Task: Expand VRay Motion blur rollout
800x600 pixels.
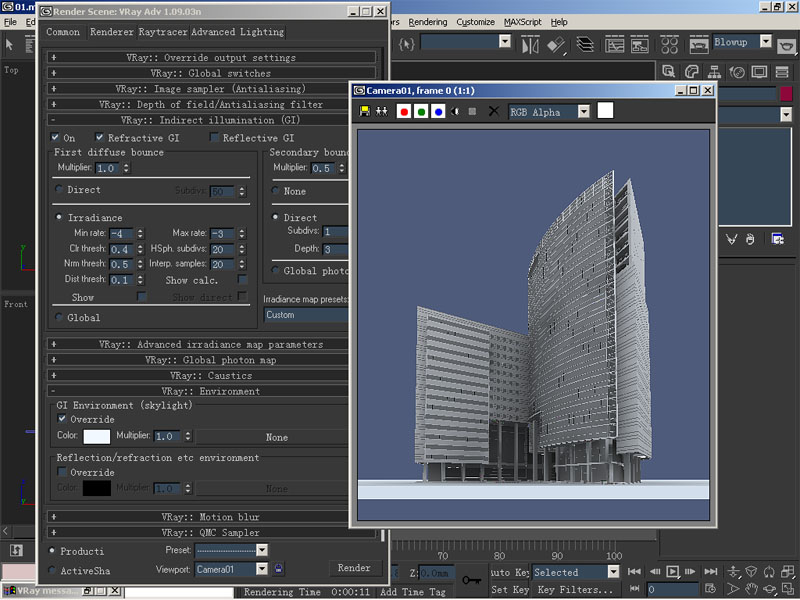Action: click(199, 517)
